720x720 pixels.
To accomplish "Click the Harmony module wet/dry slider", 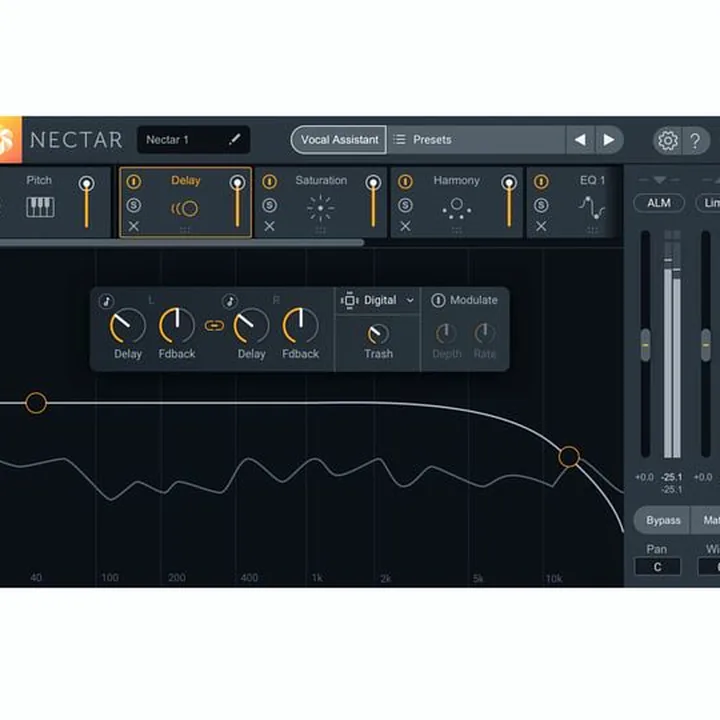I will click(508, 202).
